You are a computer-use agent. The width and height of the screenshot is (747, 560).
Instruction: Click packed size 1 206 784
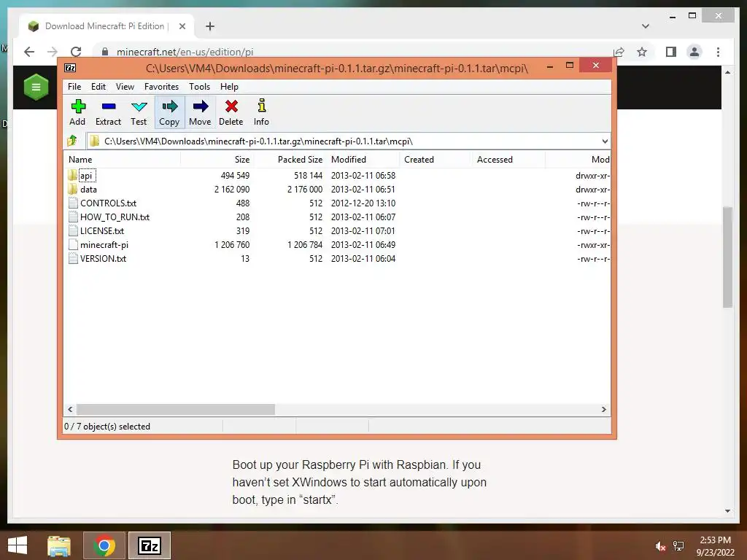tap(305, 245)
